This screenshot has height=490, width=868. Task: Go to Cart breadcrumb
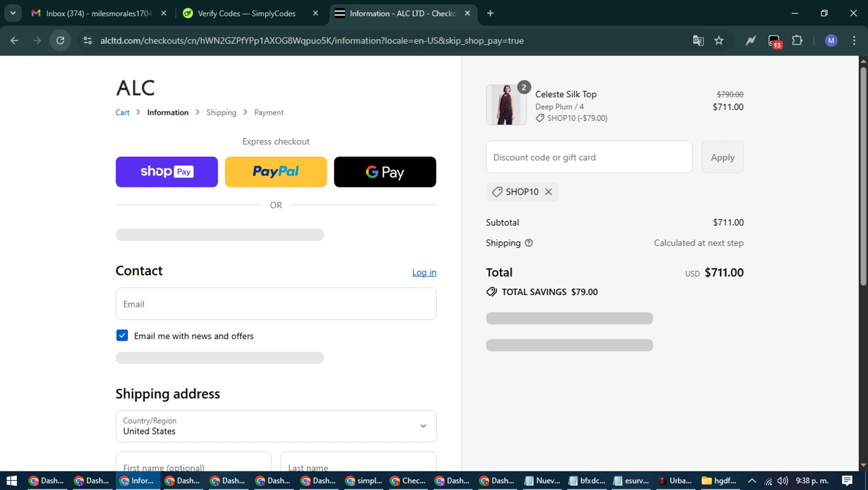click(123, 112)
